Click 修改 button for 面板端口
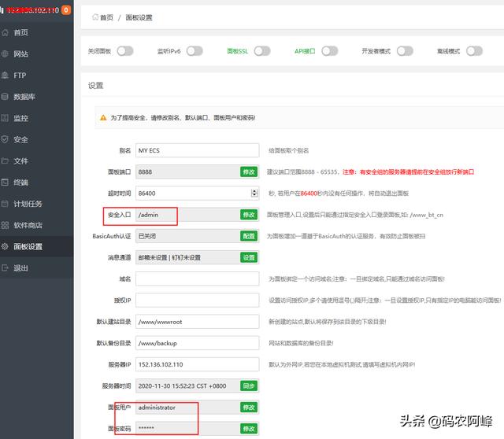The width and height of the screenshot is (504, 439). 249,172
